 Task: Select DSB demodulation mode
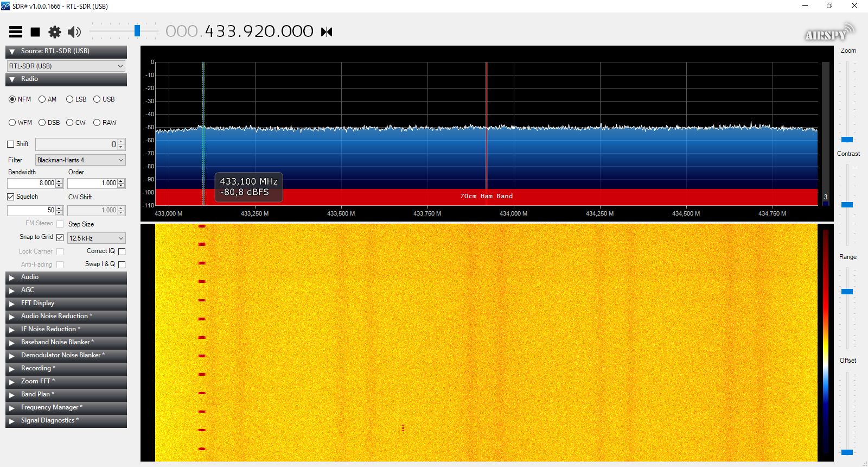coord(49,123)
